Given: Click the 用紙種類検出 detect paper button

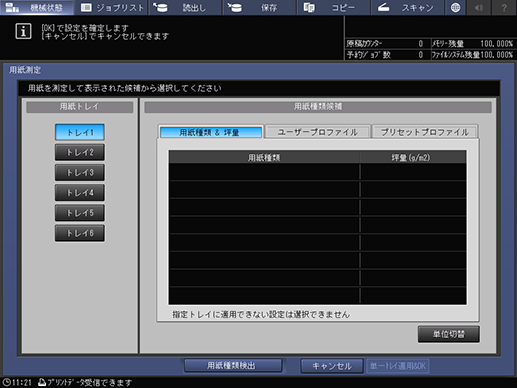Looking at the screenshot, I should tap(233, 366).
